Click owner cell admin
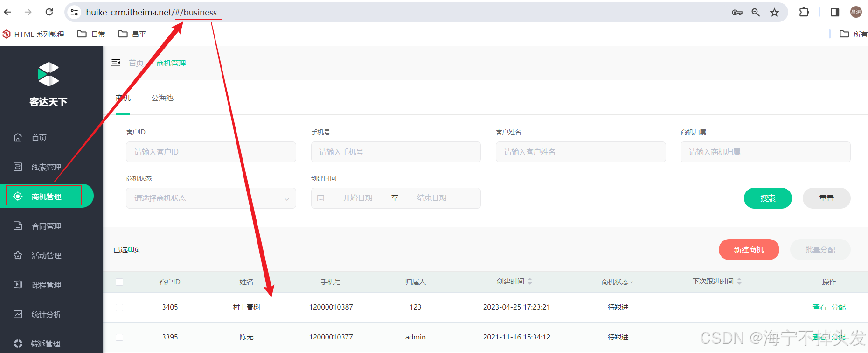The height and width of the screenshot is (353, 868). (x=416, y=337)
